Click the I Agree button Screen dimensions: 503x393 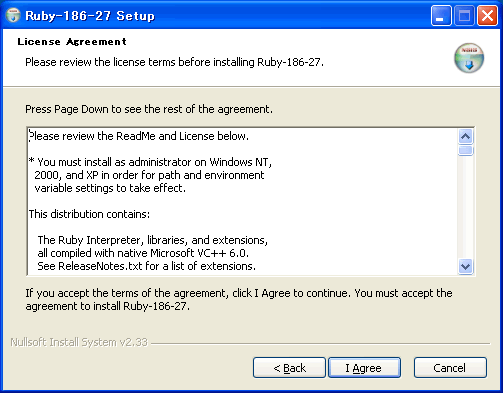pos(364,368)
